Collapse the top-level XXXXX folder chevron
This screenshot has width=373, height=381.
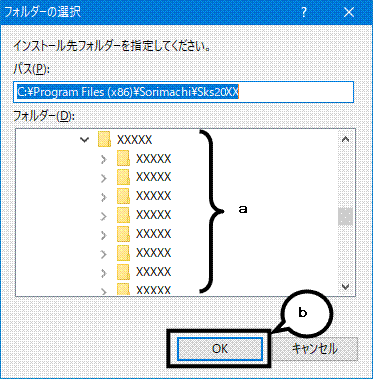click(85, 140)
